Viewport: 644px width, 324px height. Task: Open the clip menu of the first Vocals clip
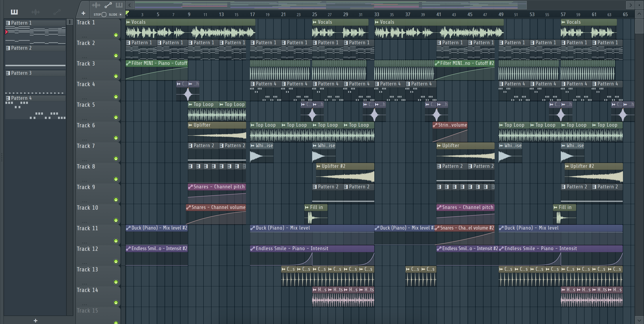[128, 22]
